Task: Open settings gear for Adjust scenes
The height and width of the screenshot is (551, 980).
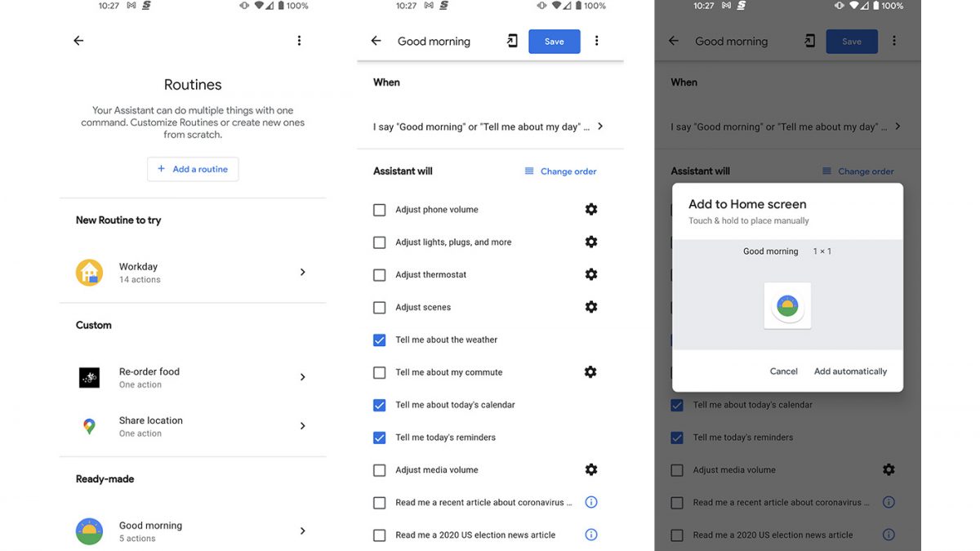Action: pos(591,307)
